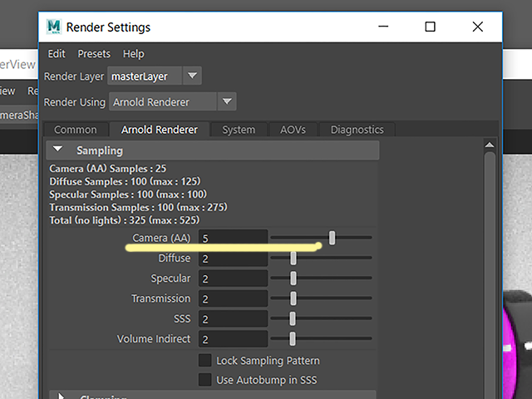Click the Transmission samples value field
Screen dimensions: 532x399
pos(233,299)
